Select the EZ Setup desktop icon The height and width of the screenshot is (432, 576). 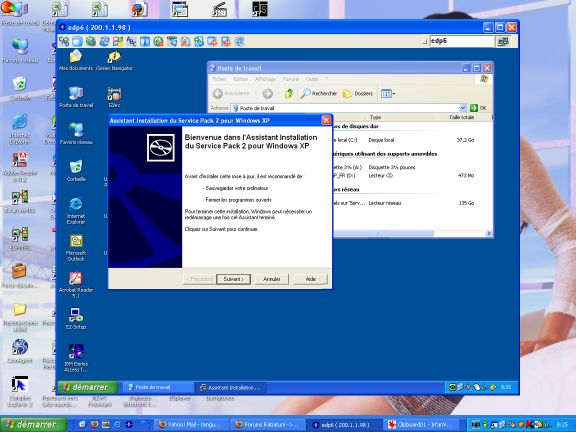pyautogui.click(x=76, y=318)
